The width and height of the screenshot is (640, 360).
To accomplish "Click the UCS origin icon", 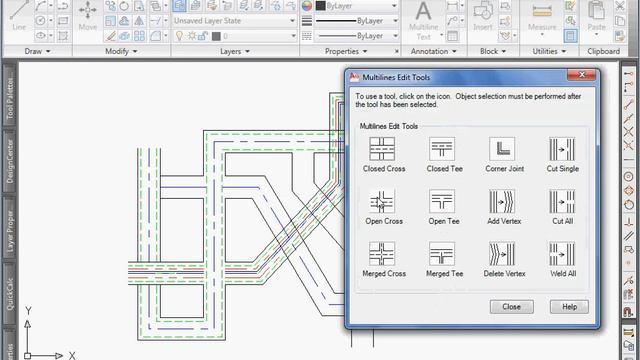I will [x=27, y=356].
